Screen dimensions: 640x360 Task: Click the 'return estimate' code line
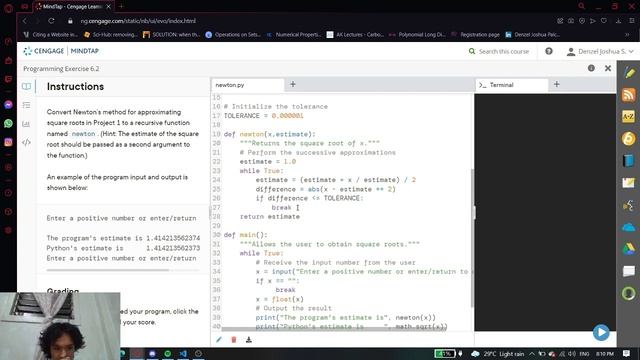pos(270,217)
